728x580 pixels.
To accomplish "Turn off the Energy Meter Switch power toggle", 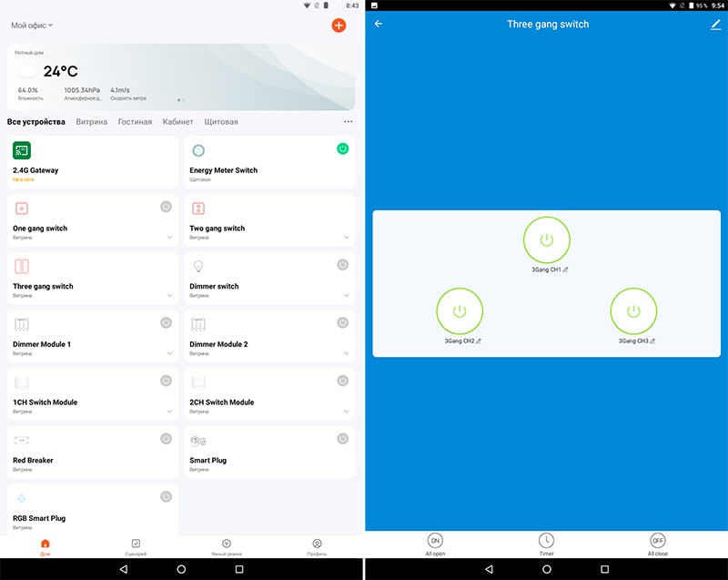I will click(342, 148).
